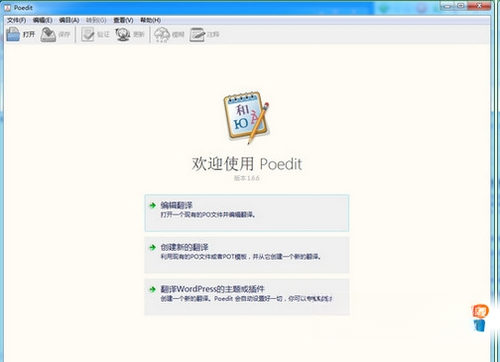
Task: Click the Validate (验证) checkmark toolbar icon
Action: [x=88, y=34]
